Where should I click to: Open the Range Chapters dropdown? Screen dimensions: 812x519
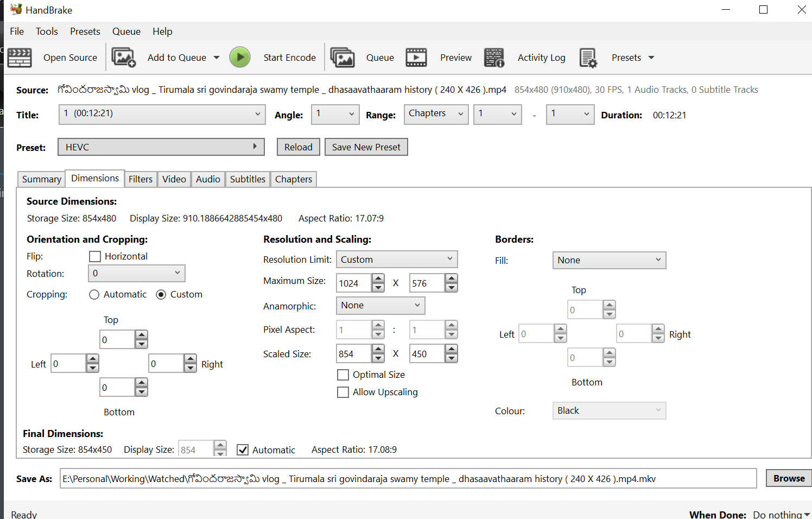(436, 114)
